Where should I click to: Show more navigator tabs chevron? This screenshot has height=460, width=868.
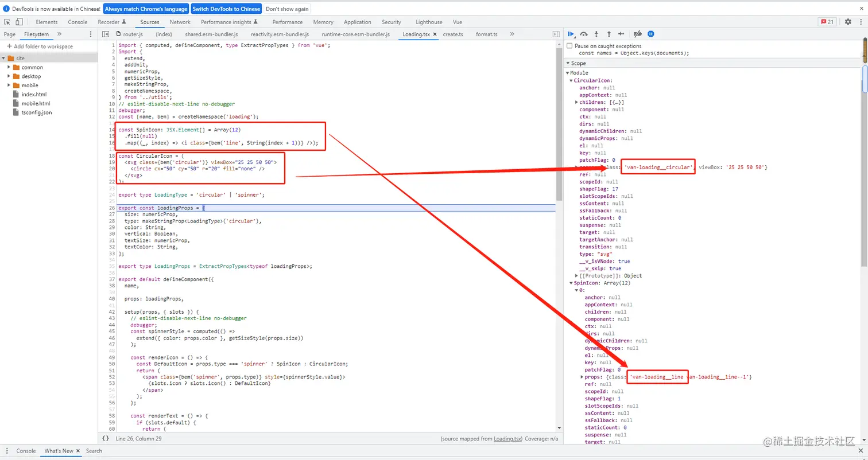coord(59,34)
